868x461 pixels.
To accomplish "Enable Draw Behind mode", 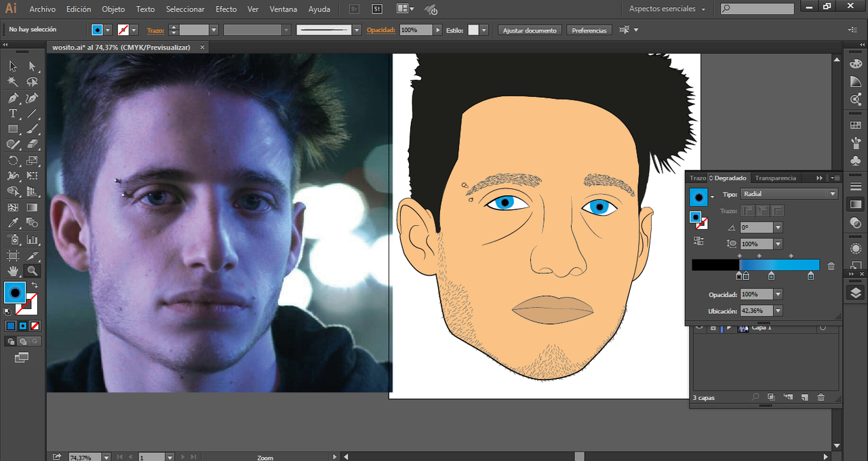I will tap(22, 342).
